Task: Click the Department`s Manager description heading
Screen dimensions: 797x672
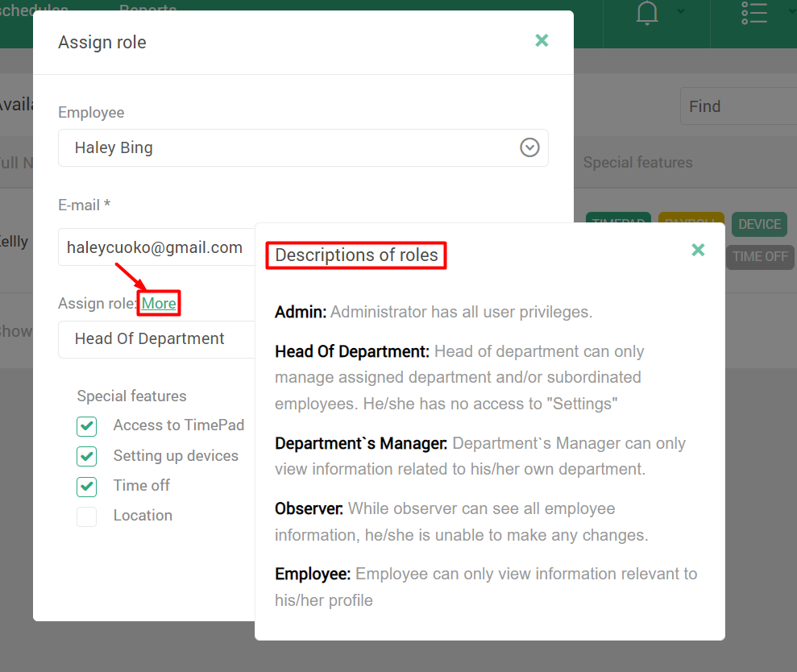Action: point(361,443)
